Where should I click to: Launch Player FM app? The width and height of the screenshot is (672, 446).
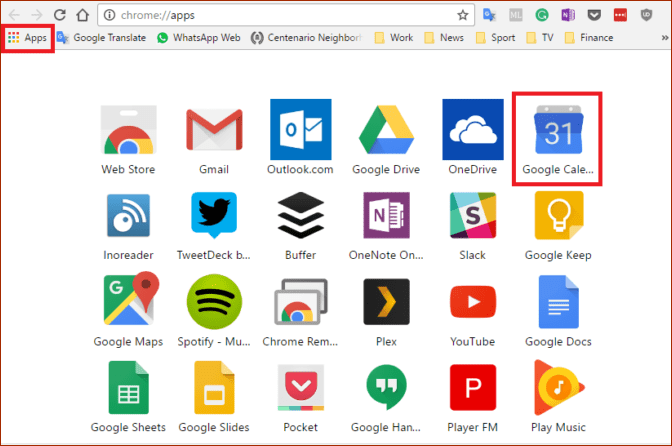point(473,398)
